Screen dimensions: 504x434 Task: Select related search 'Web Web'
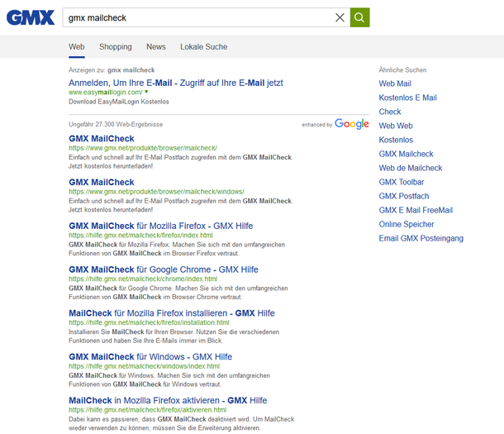pyautogui.click(x=396, y=126)
